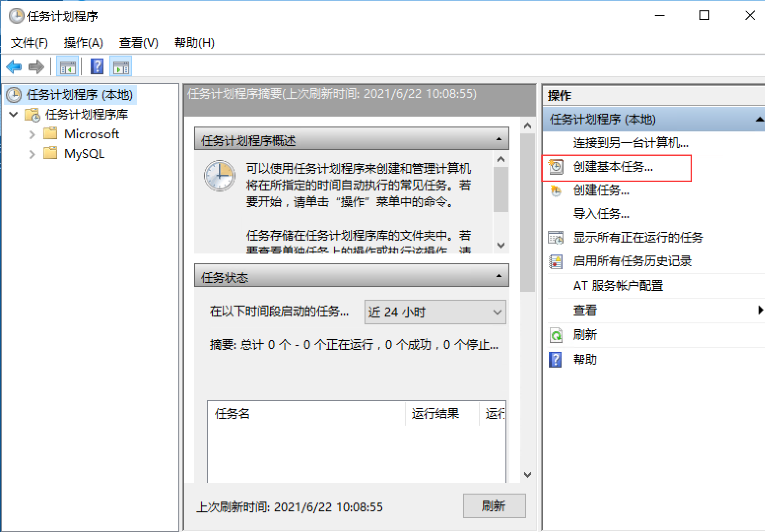Click 创建任务 action
This screenshot has height=532, width=765.
click(x=601, y=190)
